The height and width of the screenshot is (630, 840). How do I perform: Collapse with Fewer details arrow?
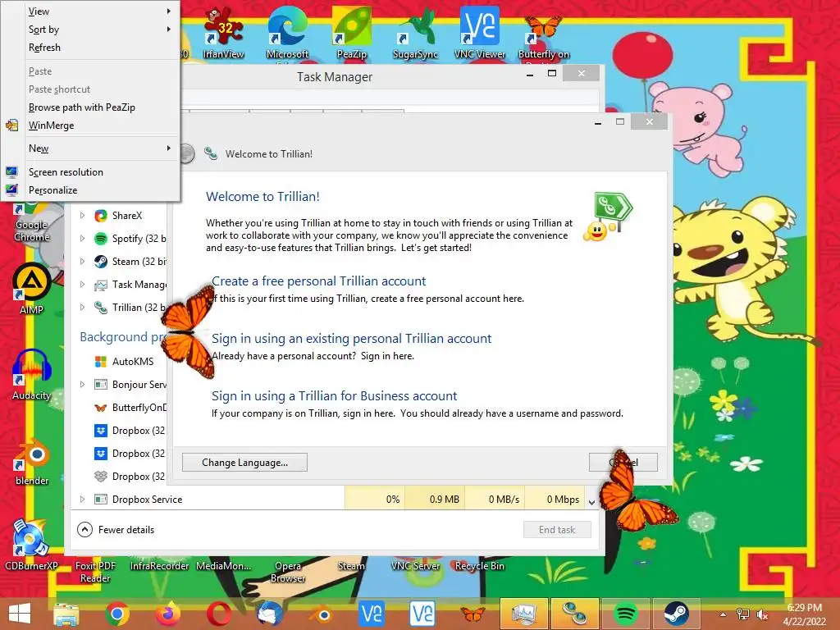coord(84,530)
